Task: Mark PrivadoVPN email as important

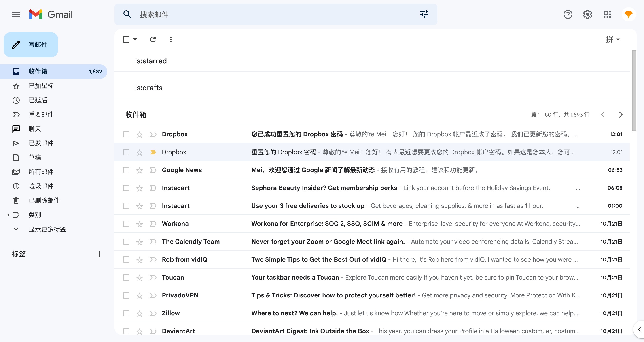Action: coord(153,295)
